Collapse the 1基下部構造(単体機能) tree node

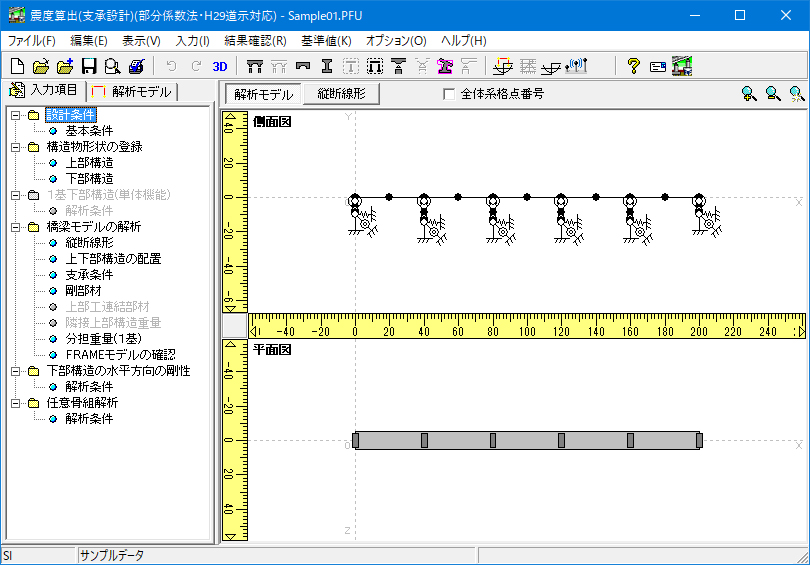pyautogui.click(x=15, y=195)
